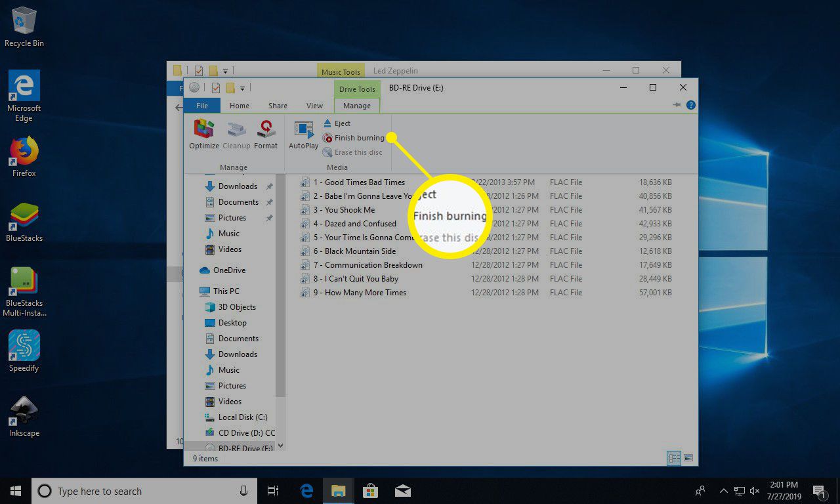Click Properties icon in Led Zeppelin title bar
This screenshot has width=840, height=504.
pos(199,70)
